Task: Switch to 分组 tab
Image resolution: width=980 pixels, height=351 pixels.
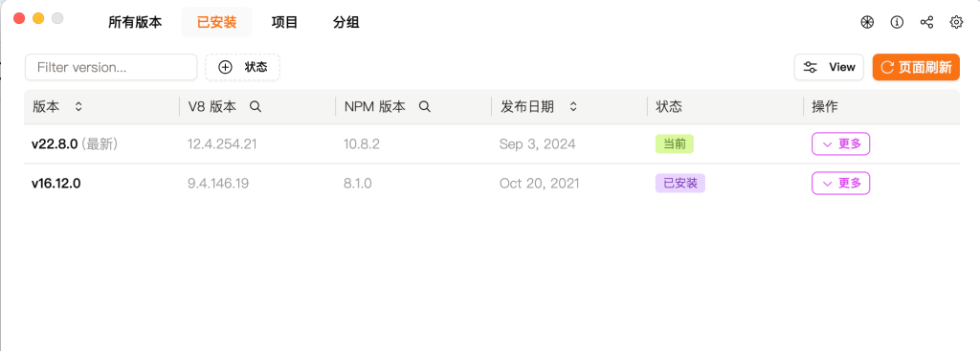Action: [x=345, y=23]
